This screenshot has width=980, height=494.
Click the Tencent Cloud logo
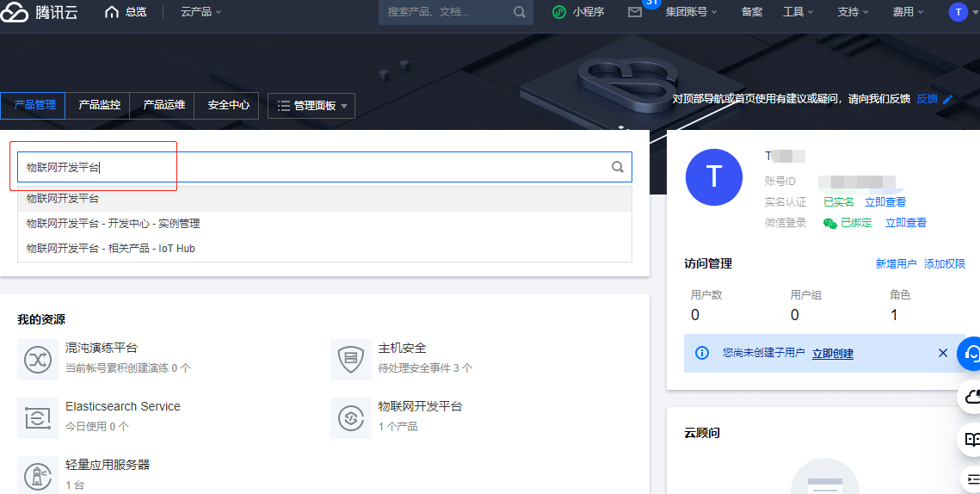pos(40,13)
